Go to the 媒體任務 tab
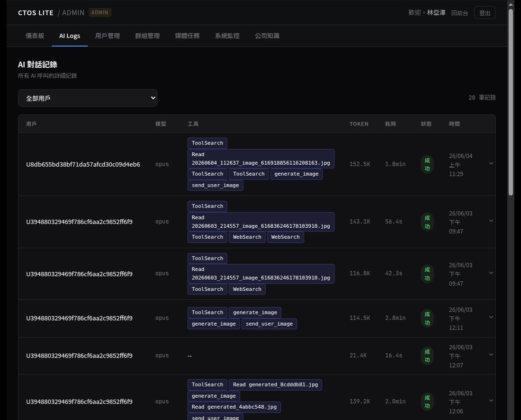 pos(187,36)
